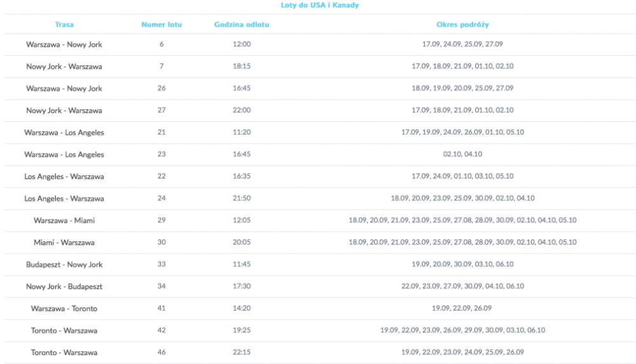636x364 pixels.
Task: Click the Godzina odlotu column header
Action: pos(242,24)
